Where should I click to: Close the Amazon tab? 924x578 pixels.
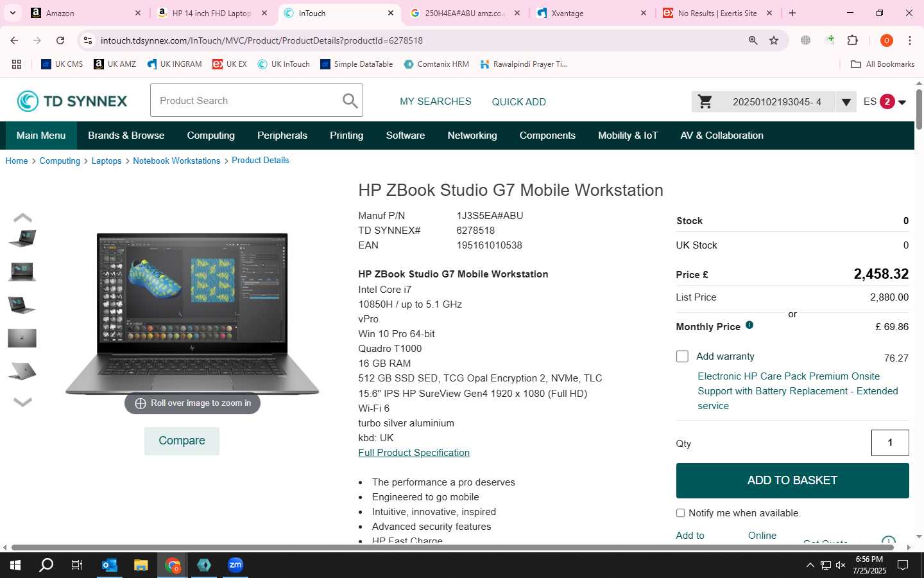click(137, 13)
